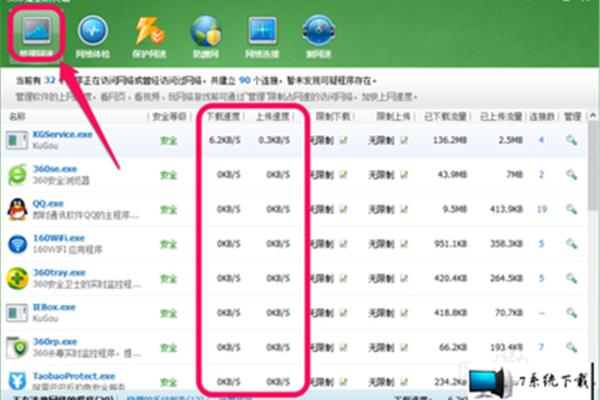The image size is (600, 400).
Task: Select the 160WiFi.exe file name
Action: pyautogui.click(x=59, y=238)
